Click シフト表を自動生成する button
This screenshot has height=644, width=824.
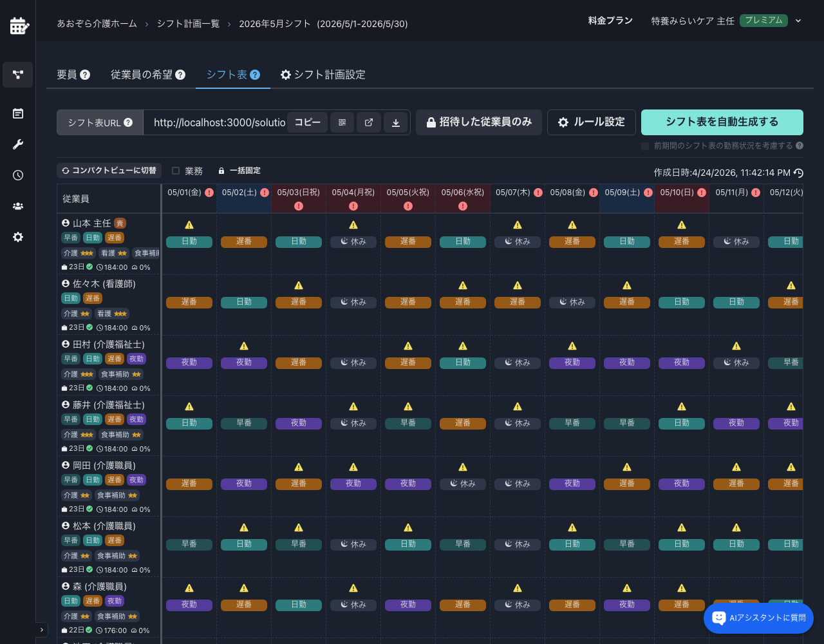721,122
